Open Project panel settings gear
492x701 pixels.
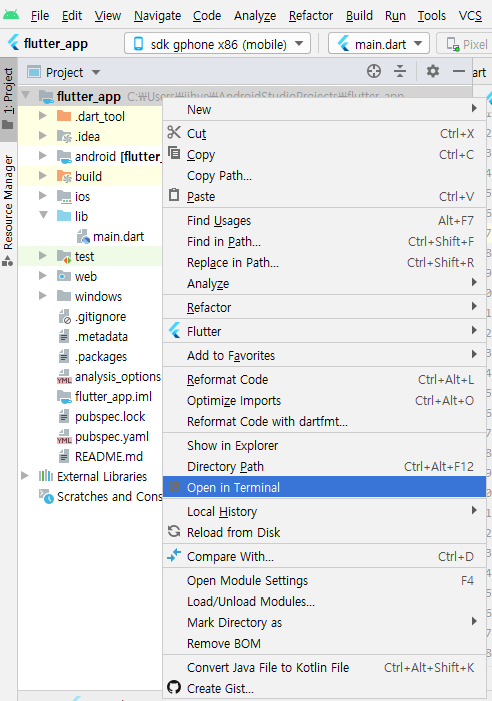433,71
